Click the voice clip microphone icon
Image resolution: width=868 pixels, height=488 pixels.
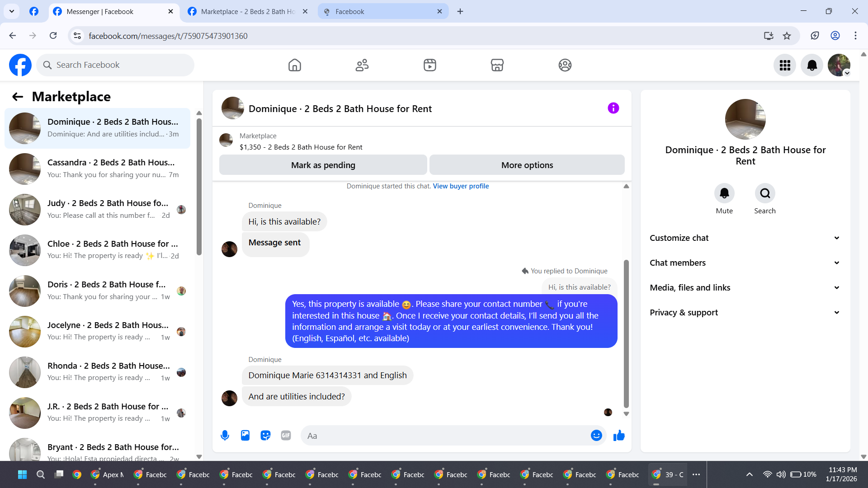[225, 436]
